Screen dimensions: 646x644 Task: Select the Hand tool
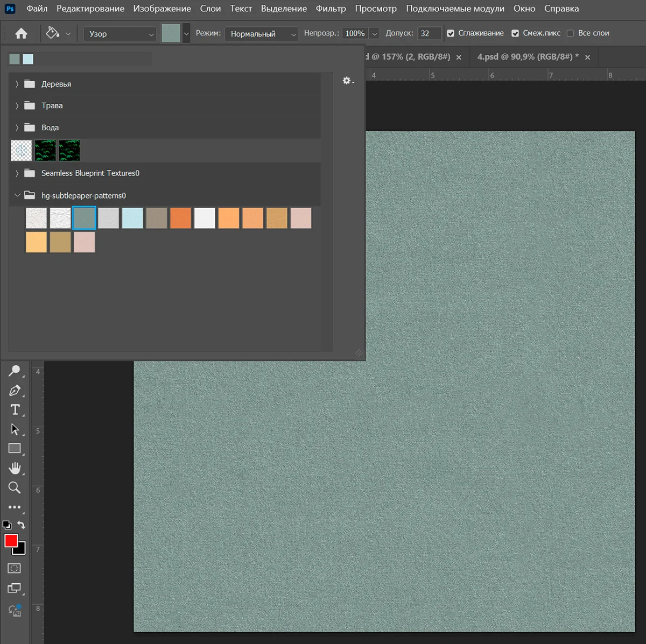15,468
